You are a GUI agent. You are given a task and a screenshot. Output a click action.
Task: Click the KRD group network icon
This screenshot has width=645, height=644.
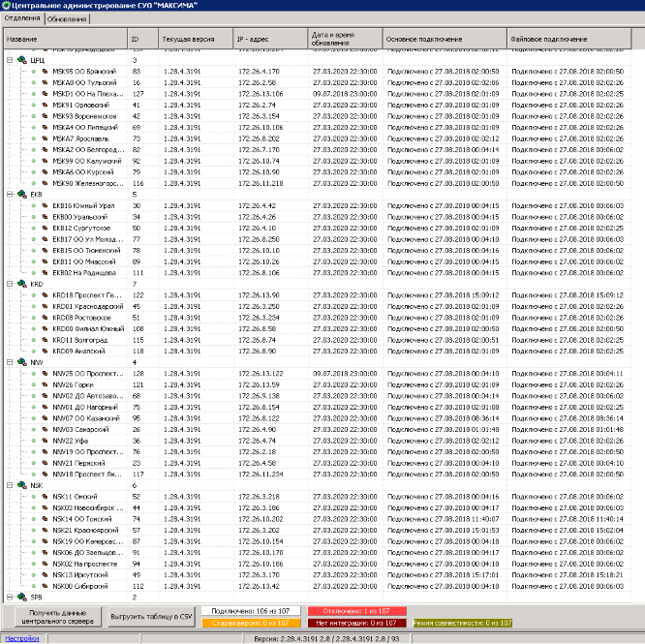coord(22,284)
